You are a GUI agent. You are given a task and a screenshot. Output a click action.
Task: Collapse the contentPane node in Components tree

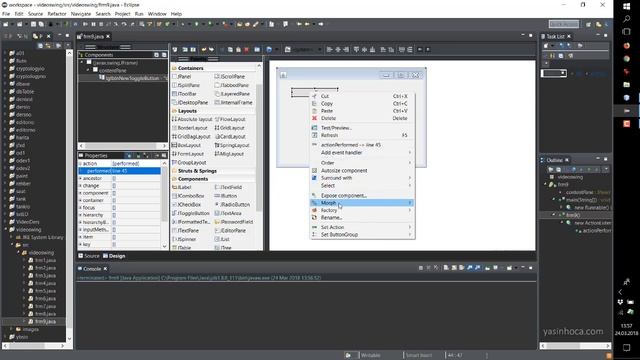(x=88, y=70)
